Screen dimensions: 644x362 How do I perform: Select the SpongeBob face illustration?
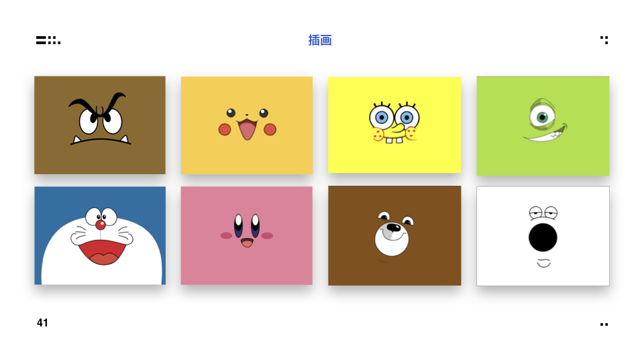point(394,125)
